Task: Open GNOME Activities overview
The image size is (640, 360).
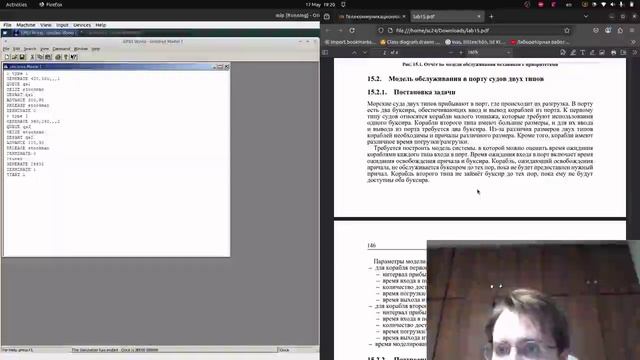Action: point(16,4)
